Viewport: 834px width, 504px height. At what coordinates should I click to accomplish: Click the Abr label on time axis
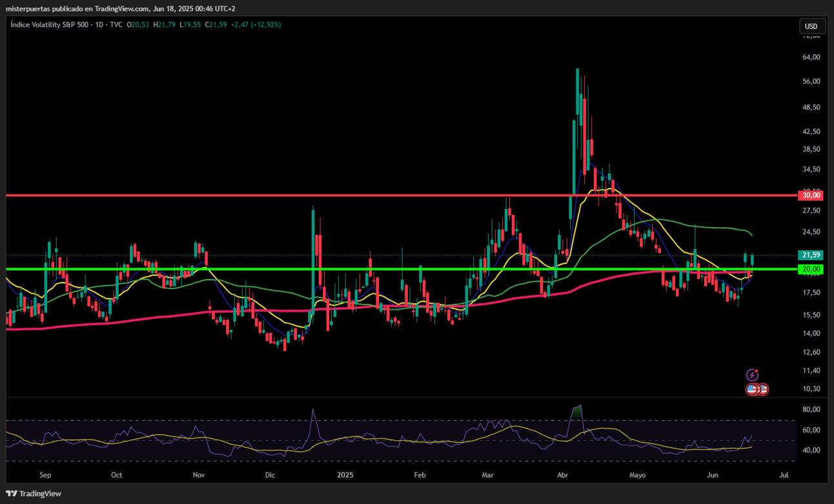pyautogui.click(x=564, y=476)
